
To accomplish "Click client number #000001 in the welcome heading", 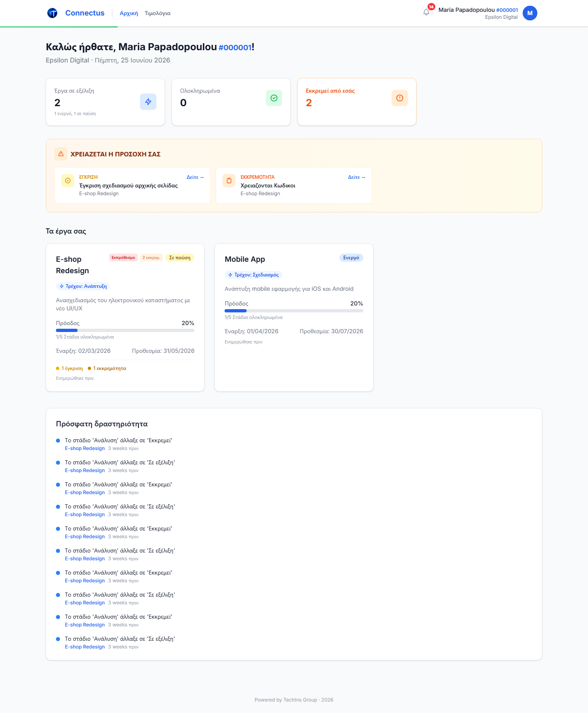I will tap(235, 47).
